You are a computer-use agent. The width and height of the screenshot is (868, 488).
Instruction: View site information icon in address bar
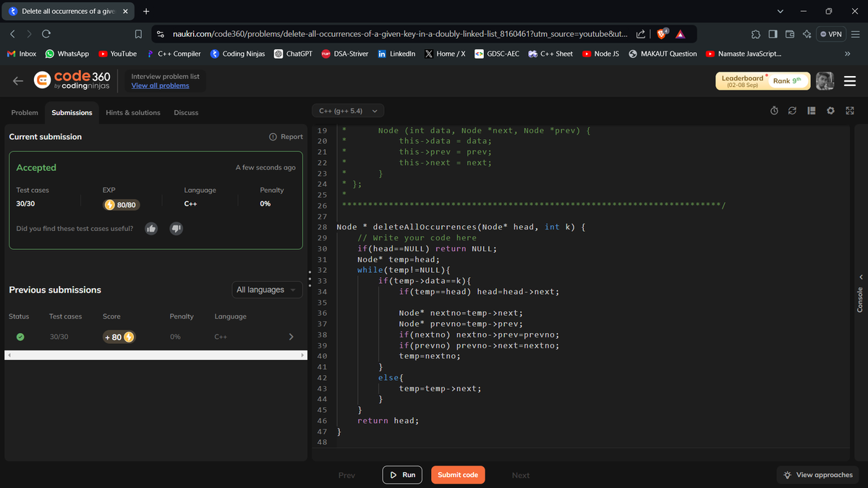pyautogui.click(x=161, y=34)
